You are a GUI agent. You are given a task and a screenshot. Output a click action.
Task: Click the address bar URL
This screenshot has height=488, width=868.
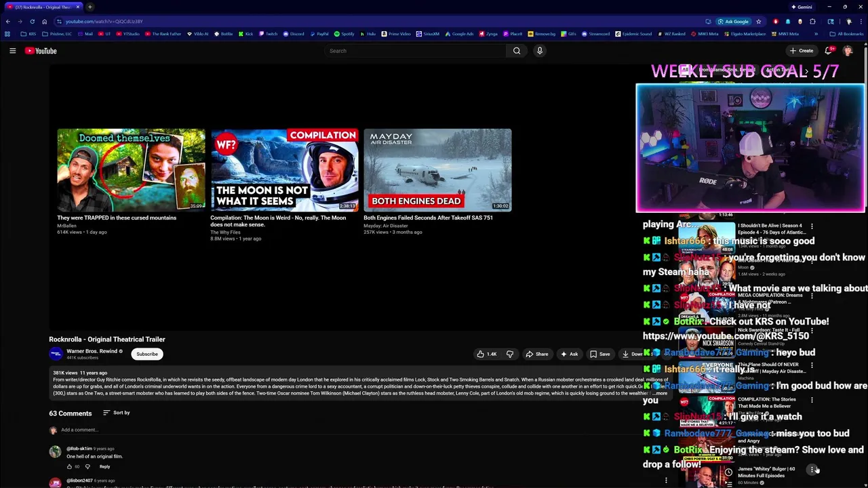pyautogui.click(x=104, y=22)
